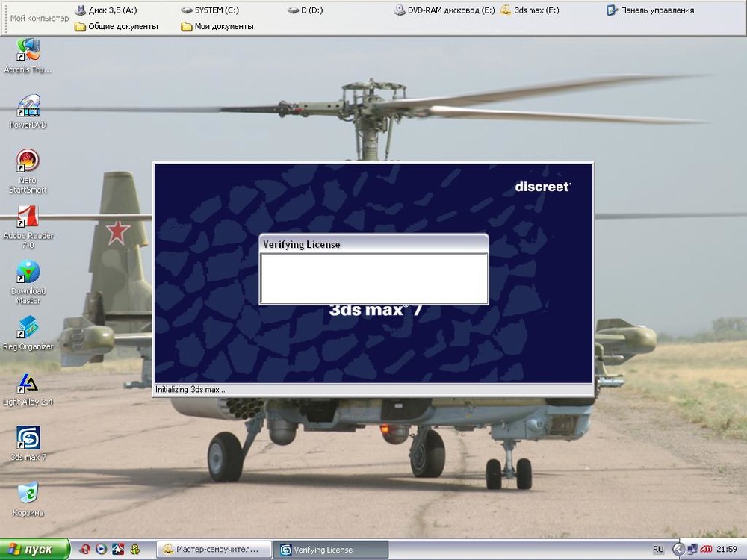
Task: Open the ATI tray icon
Action: (x=706, y=550)
